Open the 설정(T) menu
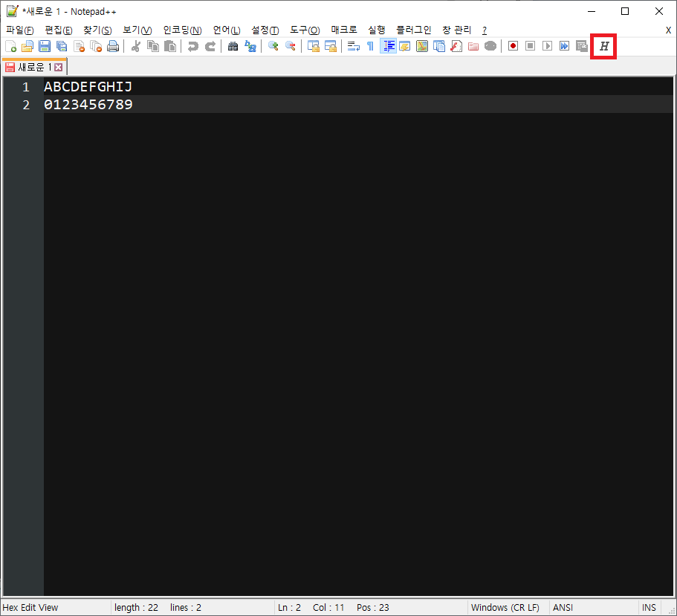Screen dimensions: 677x616 click(265, 30)
